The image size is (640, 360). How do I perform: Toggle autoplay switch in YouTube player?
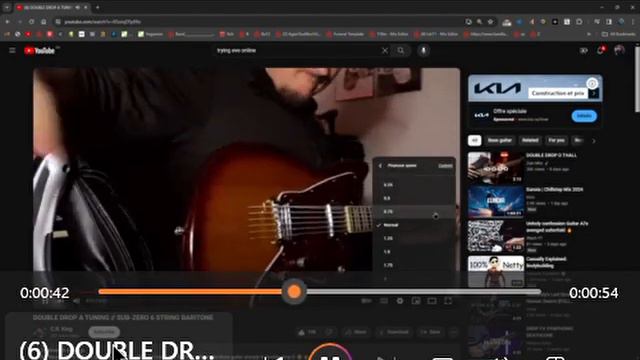coord(366,301)
